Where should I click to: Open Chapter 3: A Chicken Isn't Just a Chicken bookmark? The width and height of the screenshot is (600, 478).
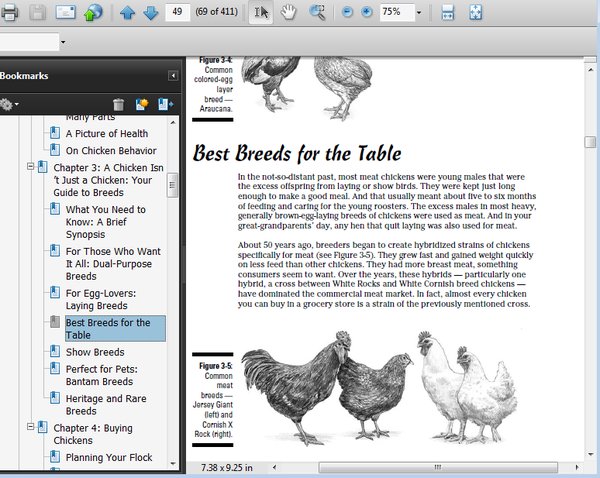tap(108, 180)
